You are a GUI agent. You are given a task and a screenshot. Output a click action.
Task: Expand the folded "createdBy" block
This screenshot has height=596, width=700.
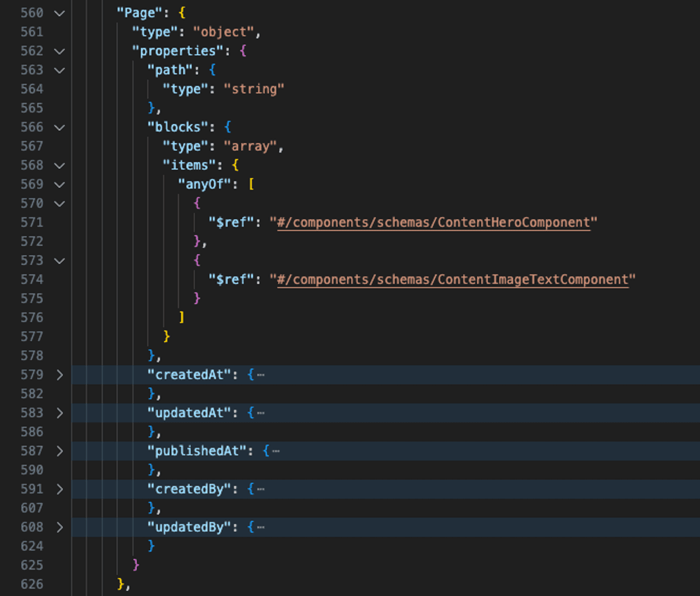click(59, 489)
